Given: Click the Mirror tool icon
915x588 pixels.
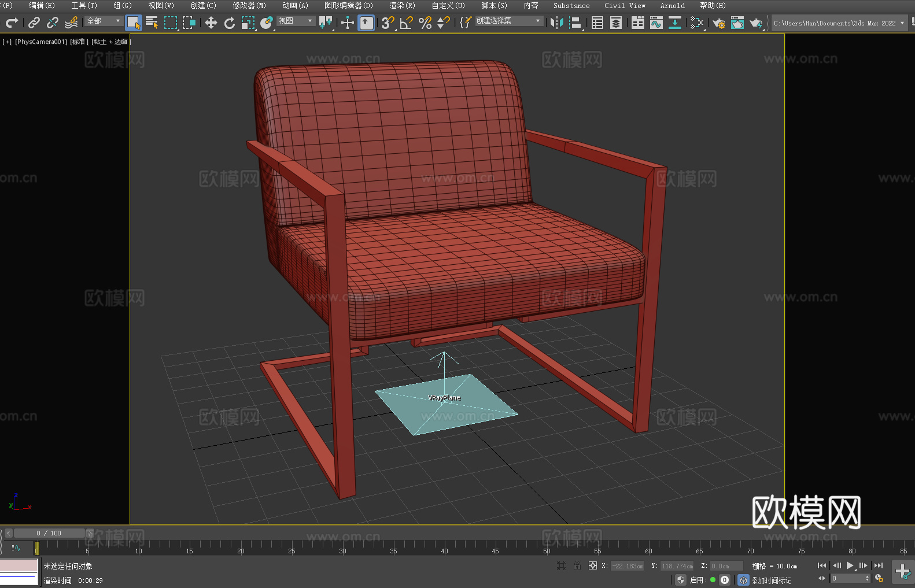Looking at the screenshot, I should (x=557, y=23).
